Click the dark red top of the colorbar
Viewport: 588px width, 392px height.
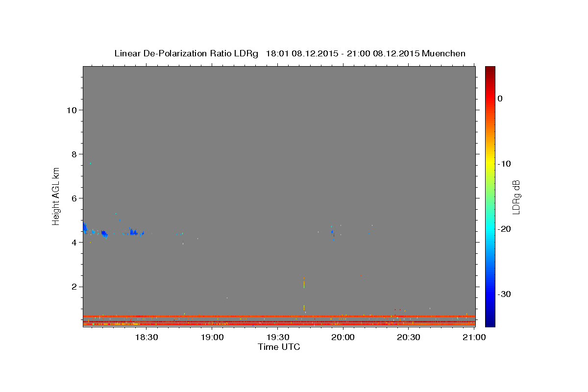pyautogui.click(x=490, y=71)
